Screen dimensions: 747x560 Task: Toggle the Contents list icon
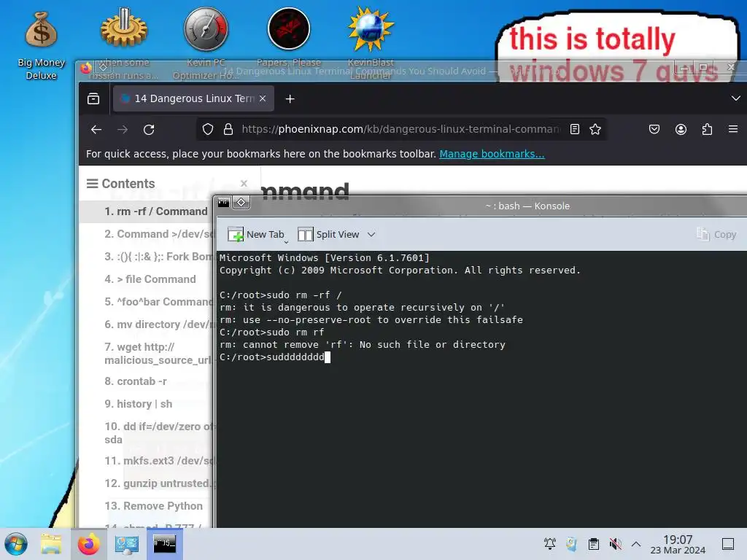click(92, 183)
